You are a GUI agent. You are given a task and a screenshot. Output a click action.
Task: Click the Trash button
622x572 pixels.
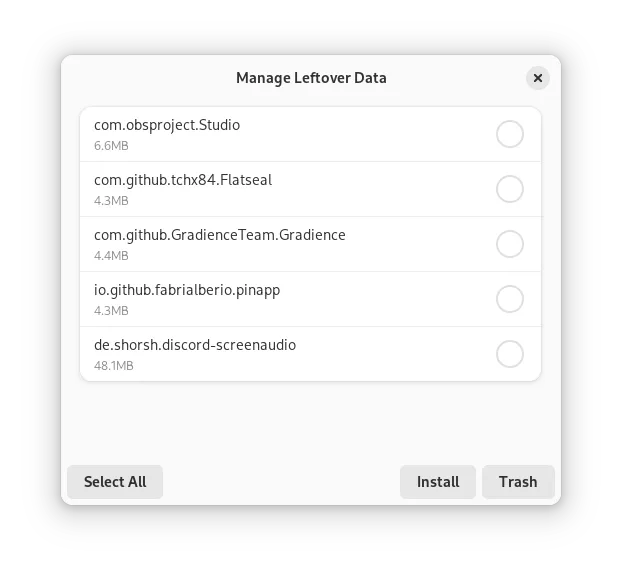(x=518, y=482)
